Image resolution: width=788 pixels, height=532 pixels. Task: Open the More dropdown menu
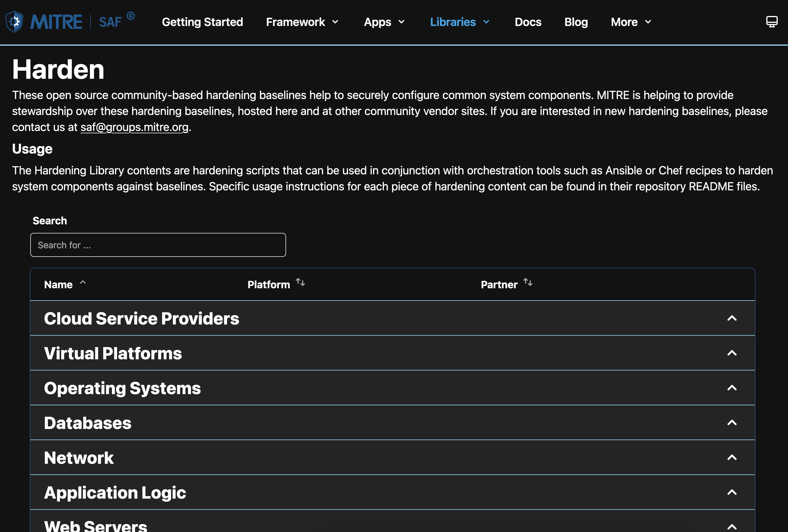[x=631, y=22]
